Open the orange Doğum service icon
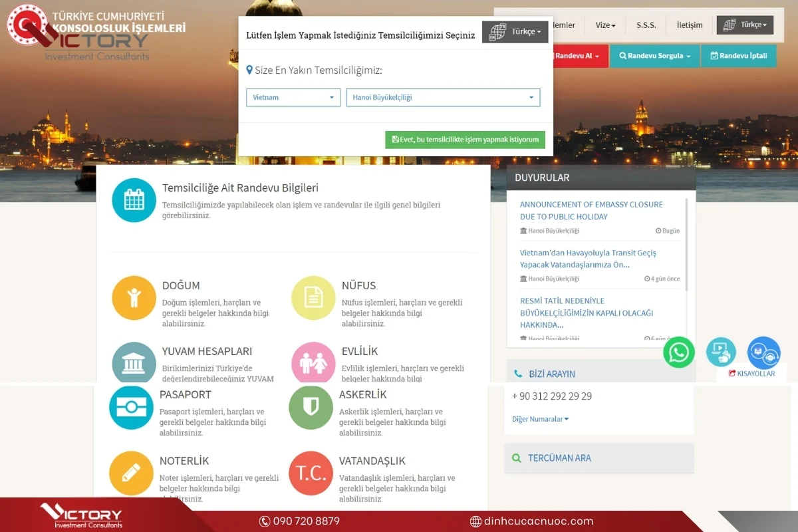Screen dimensions: 798x532 [x=134, y=298]
